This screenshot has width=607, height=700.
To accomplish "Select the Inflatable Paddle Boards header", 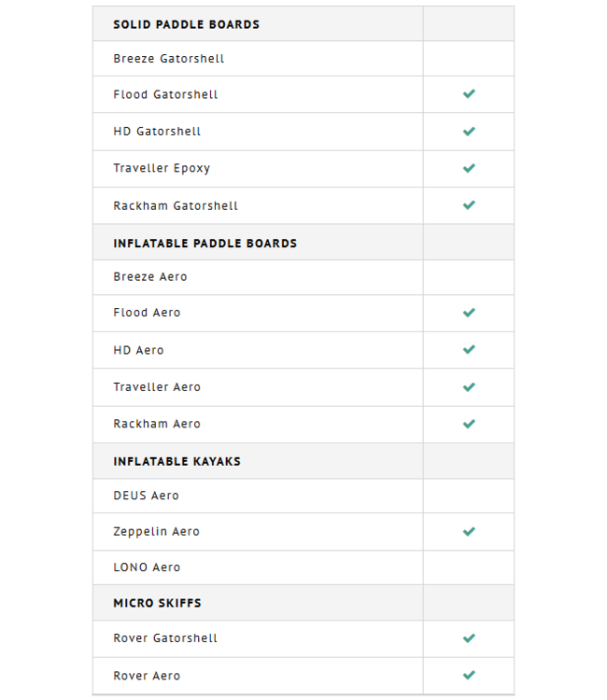I will (205, 243).
